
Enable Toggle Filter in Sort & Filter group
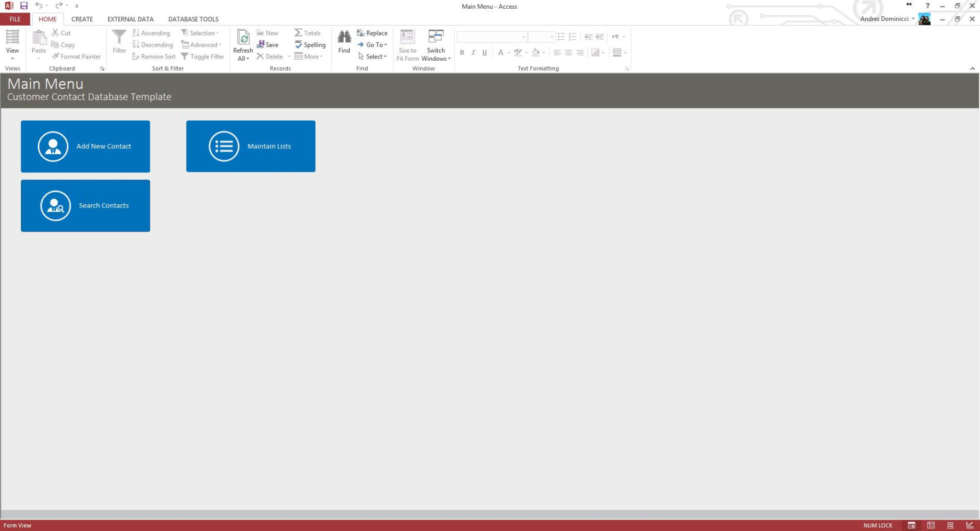(202, 56)
